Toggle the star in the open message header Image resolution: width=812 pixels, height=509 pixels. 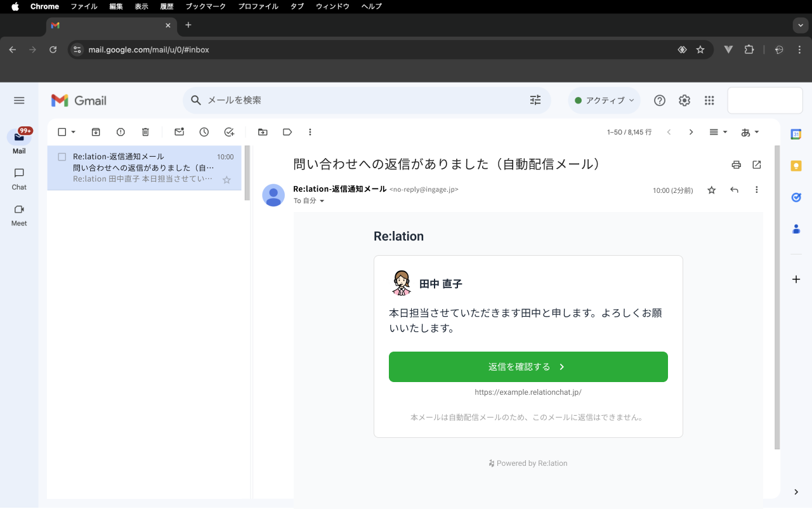pyautogui.click(x=712, y=190)
